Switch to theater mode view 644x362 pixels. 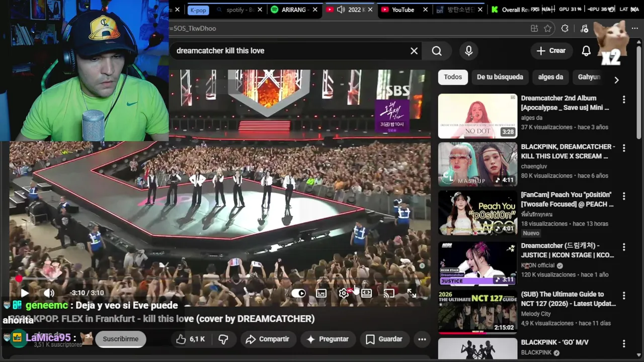(366, 293)
